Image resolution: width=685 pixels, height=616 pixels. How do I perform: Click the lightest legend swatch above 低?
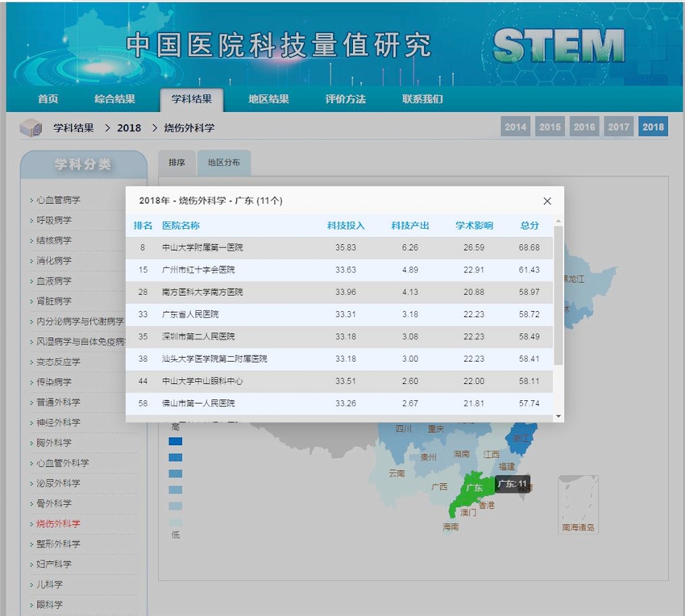[x=176, y=522]
